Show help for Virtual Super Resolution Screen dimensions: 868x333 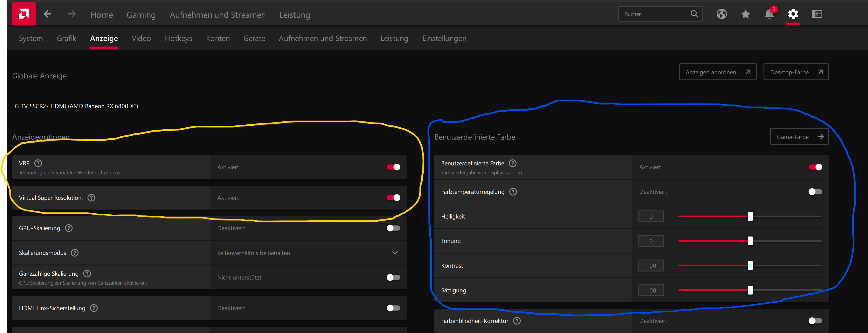[x=91, y=198]
